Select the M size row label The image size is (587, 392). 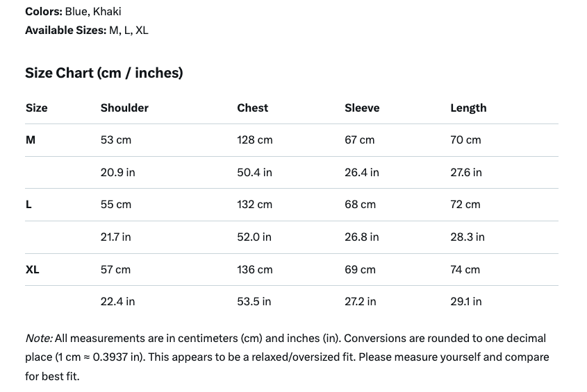pos(31,140)
